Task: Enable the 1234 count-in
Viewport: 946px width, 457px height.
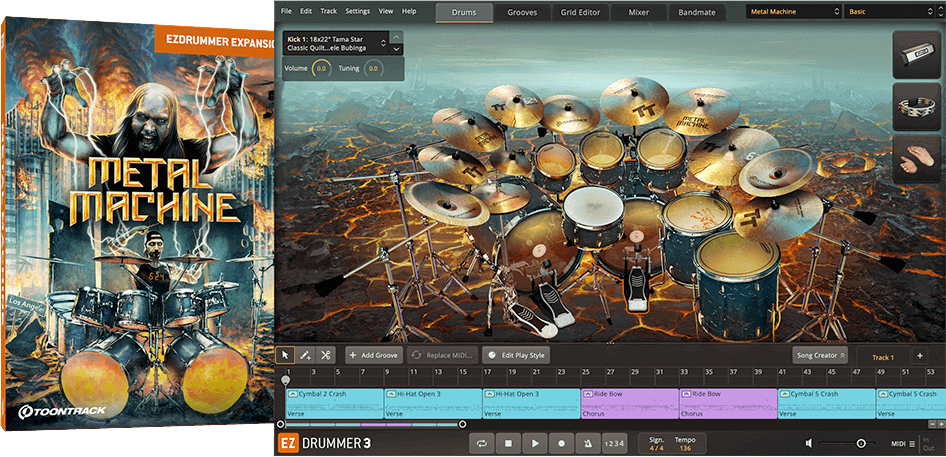Action: pos(614,443)
